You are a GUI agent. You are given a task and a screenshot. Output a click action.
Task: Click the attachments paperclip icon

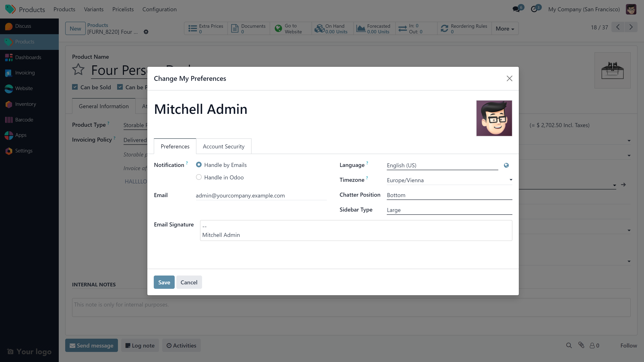[x=581, y=345]
